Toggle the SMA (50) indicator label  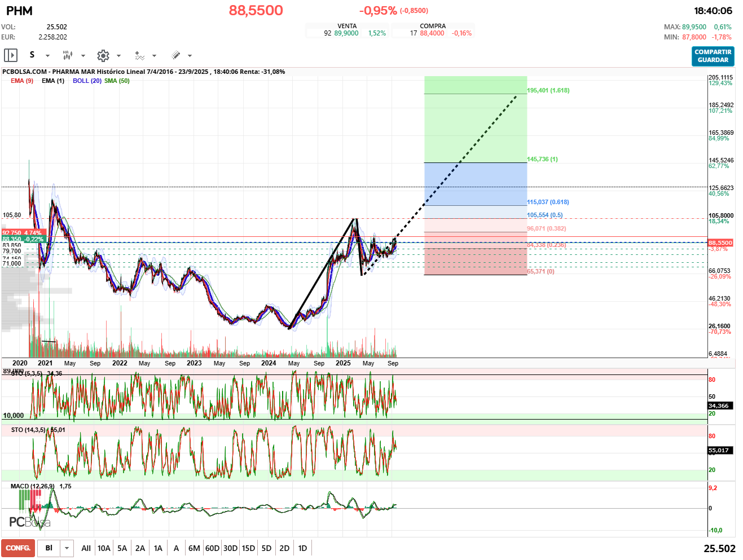(117, 81)
